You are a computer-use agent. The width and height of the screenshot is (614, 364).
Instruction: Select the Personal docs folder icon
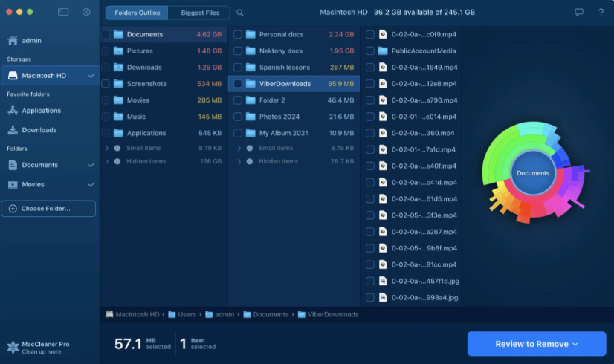tap(251, 34)
